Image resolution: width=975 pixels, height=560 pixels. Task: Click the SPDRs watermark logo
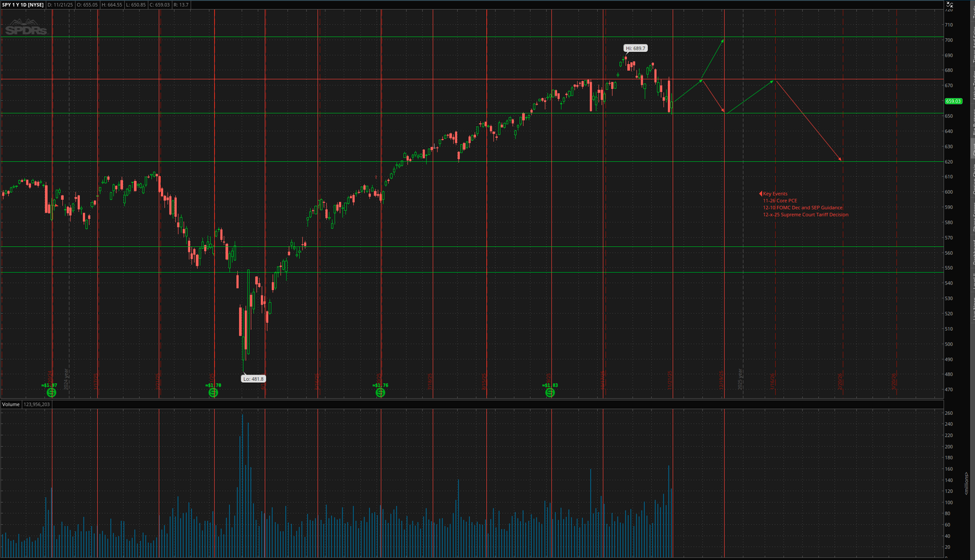[27, 27]
